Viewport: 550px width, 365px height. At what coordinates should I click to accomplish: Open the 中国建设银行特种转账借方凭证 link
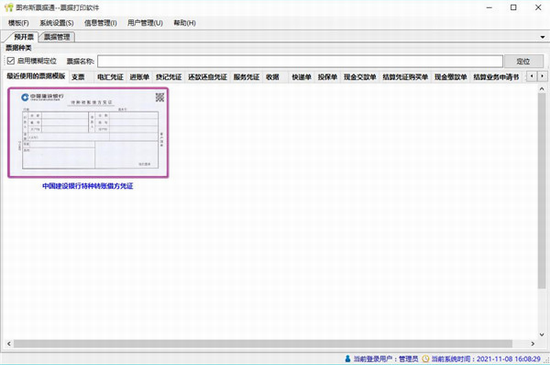(x=88, y=186)
